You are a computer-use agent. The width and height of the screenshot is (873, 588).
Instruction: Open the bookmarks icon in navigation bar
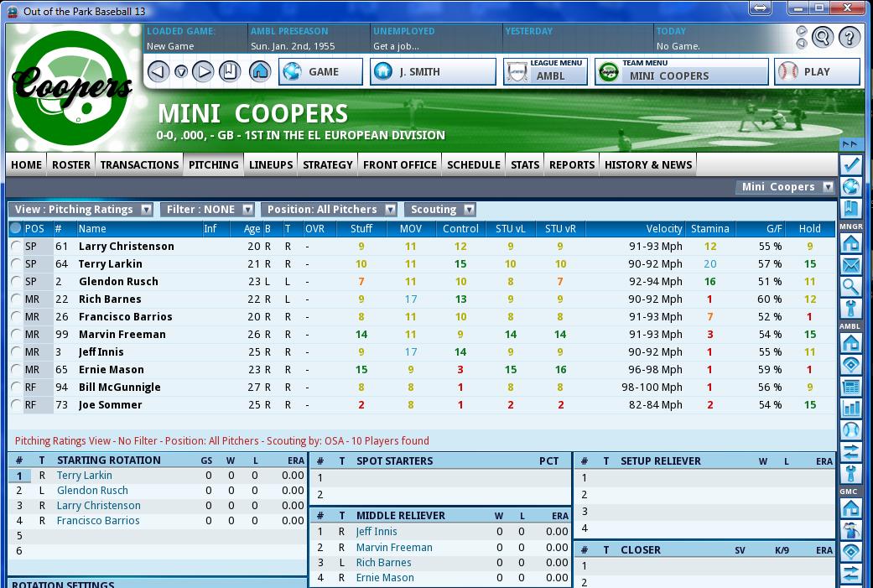[230, 72]
